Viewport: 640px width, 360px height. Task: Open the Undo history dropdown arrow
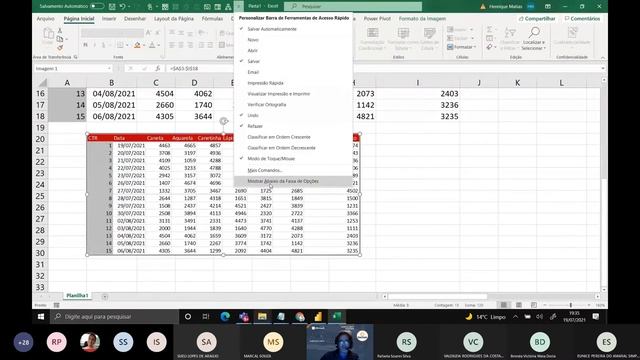click(x=129, y=7)
